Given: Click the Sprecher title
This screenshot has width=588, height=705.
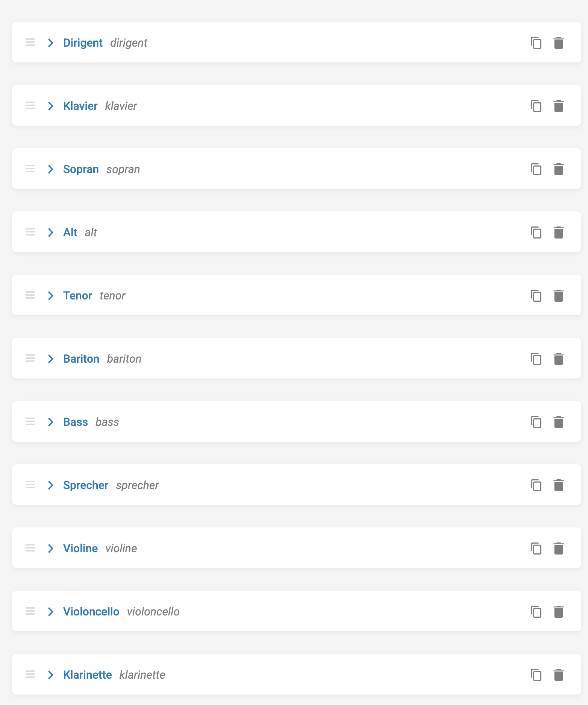Looking at the screenshot, I should pos(86,485).
